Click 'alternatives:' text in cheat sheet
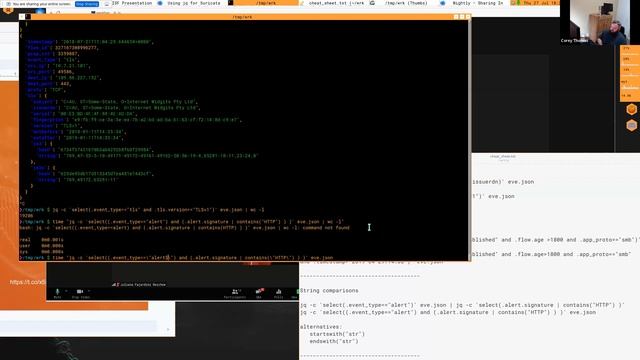 [x=321, y=327]
